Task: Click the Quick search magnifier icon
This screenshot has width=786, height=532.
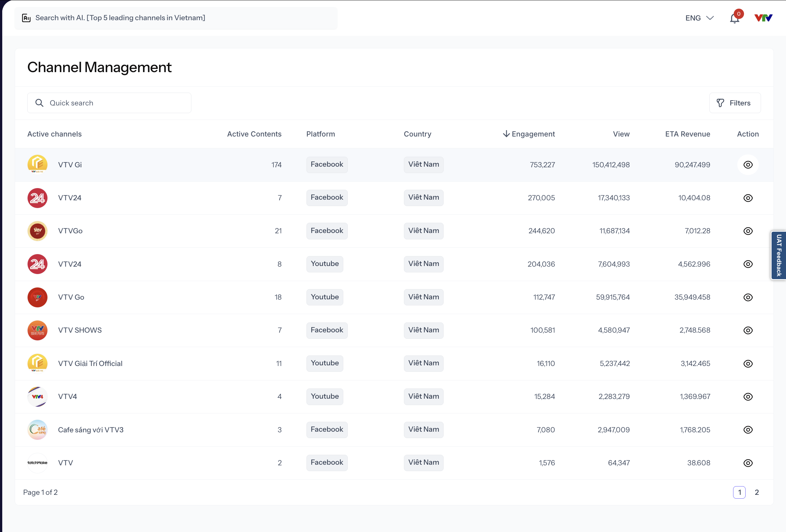Action: pos(39,103)
